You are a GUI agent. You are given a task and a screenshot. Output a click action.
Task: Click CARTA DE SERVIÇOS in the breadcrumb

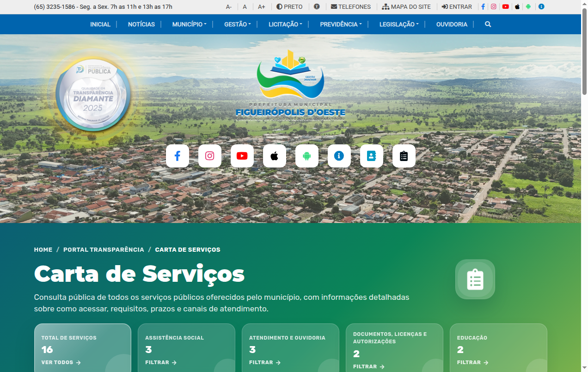click(188, 250)
